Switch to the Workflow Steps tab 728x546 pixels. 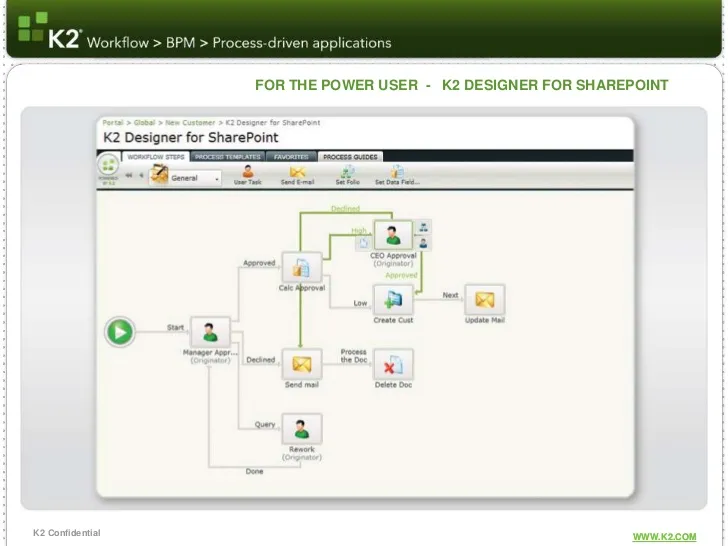pyautogui.click(x=156, y=157)
